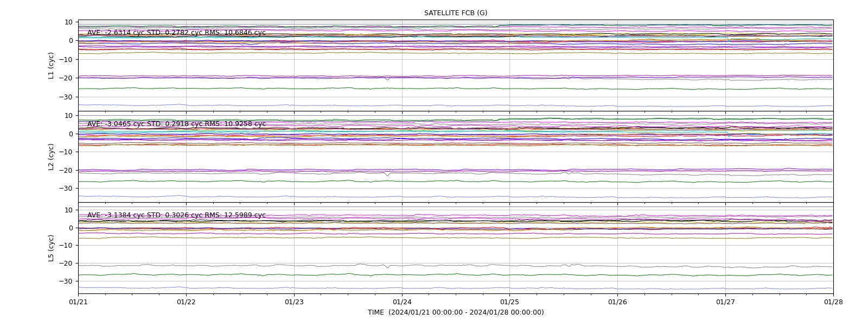This screenshot has width=868, height=326.
Task: Click the 10 tick label on L1 axis
Action: click(x=69, y=22)
